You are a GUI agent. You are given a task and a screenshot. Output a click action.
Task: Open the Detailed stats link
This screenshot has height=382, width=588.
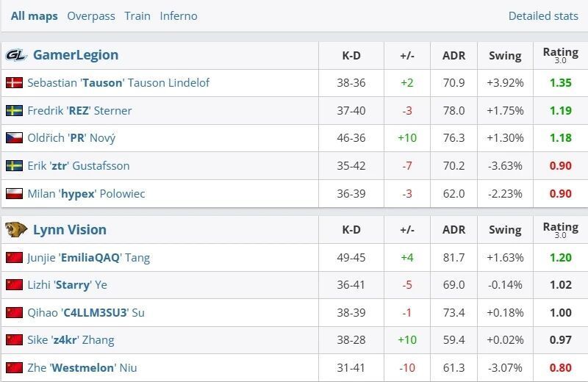543,16
